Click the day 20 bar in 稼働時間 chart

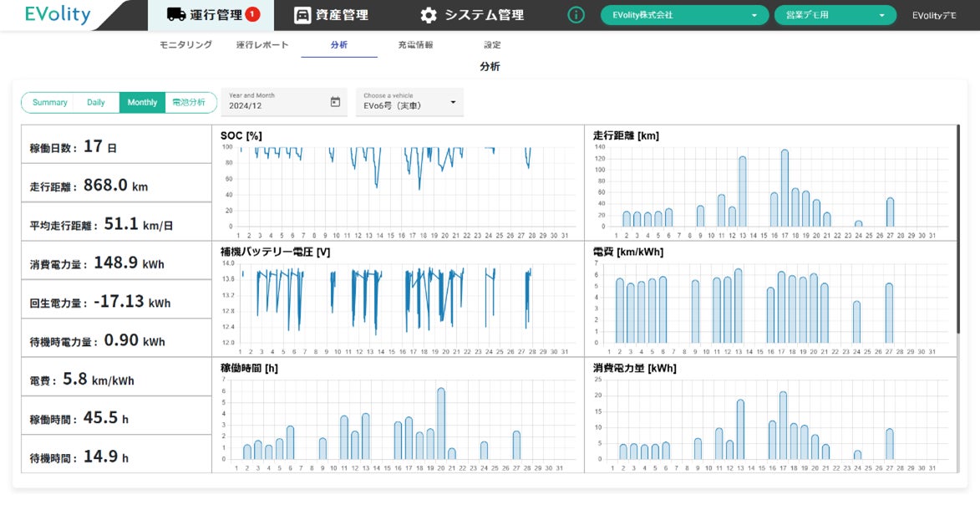tap(440, 424)
